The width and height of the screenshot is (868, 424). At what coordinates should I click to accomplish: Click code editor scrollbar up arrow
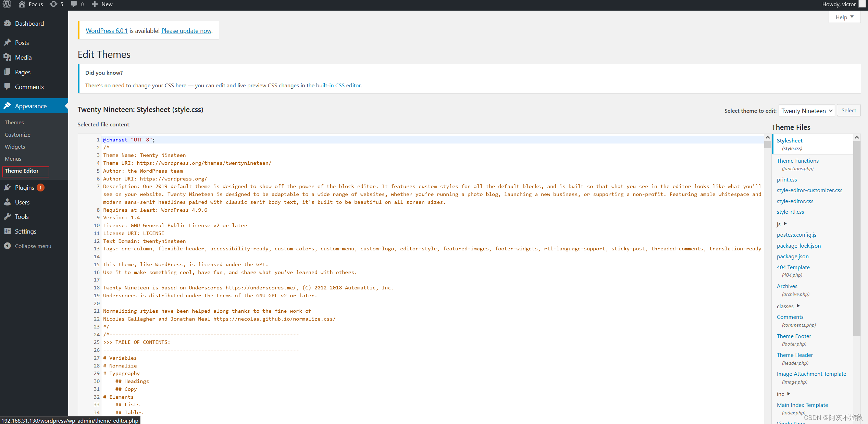[768, 138]
